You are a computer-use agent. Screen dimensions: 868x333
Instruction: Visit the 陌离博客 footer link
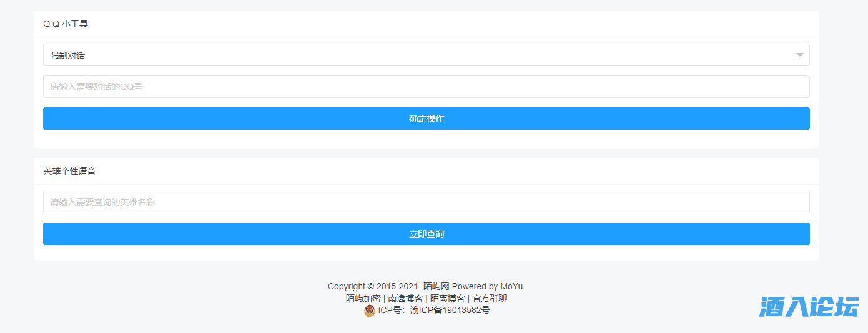tap(447, 298)
